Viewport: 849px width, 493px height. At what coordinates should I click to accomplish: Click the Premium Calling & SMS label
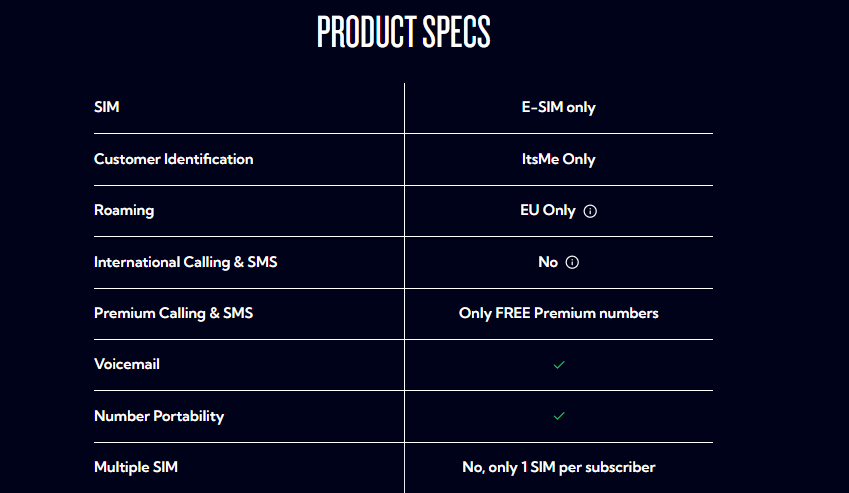173,313
